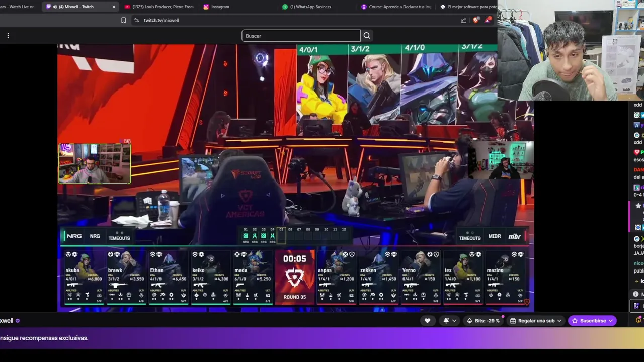Click brawk's player card

point(126,278)
